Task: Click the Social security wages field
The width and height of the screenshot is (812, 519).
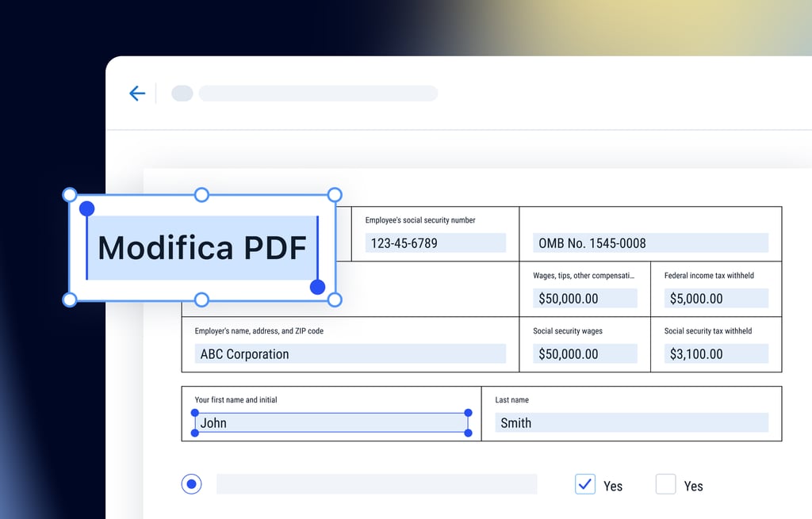Action: click(x=584, y=354)
